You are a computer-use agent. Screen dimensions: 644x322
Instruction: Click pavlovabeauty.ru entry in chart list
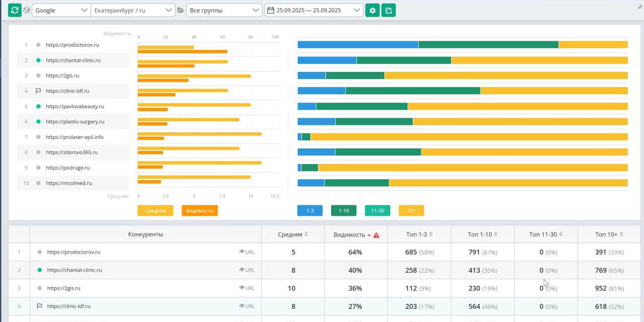pos(74,107)
